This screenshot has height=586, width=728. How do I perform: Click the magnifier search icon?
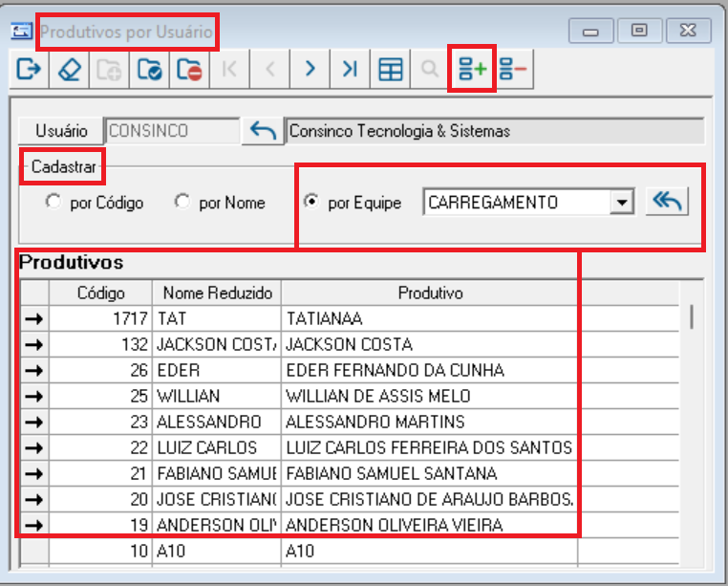pyautogui.click(x=430, y=70)
